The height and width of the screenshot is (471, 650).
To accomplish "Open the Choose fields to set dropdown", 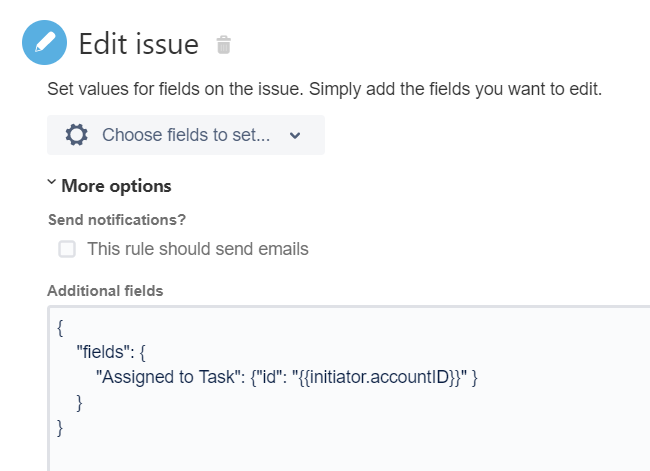I will (x=185, y=135).
